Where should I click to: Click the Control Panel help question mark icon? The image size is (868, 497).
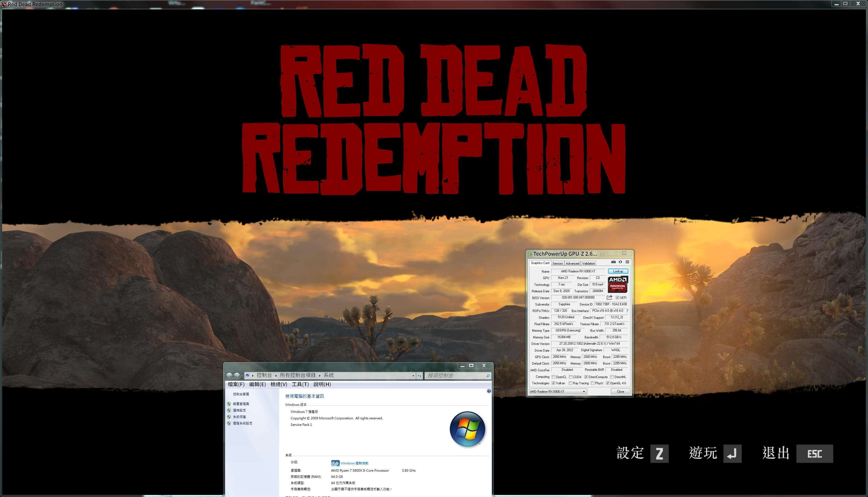tap(489, 391)
